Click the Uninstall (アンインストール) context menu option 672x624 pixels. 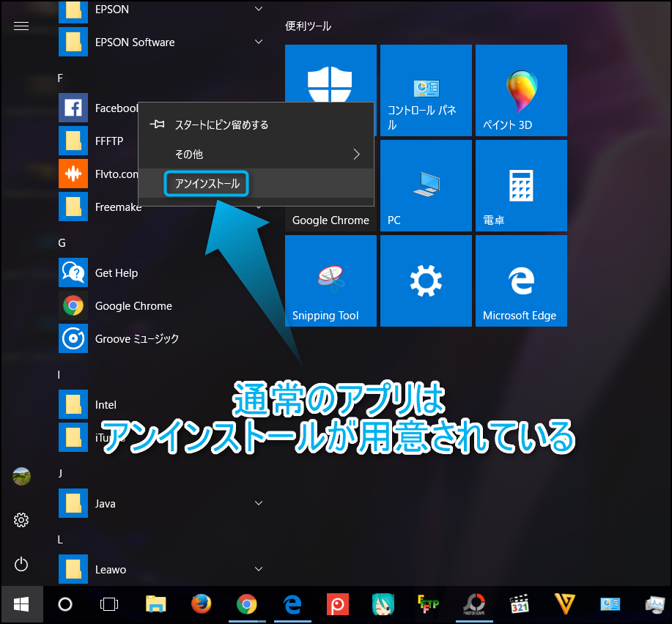[x=207, y=184]
